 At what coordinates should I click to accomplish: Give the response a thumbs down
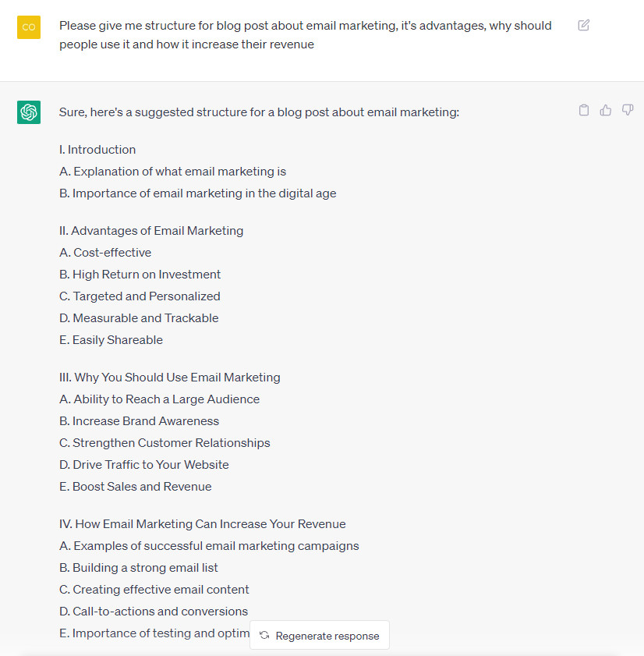click(628, 111)
